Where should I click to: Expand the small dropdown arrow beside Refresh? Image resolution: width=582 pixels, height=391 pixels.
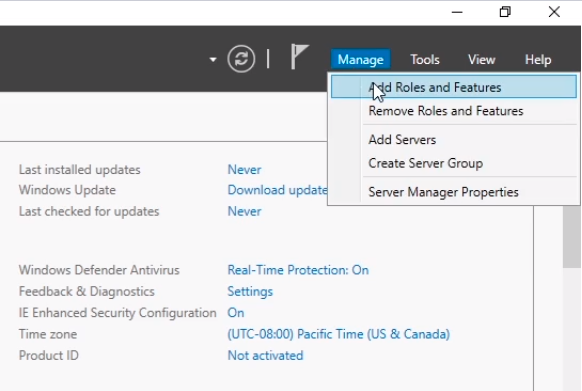point(213,59)
